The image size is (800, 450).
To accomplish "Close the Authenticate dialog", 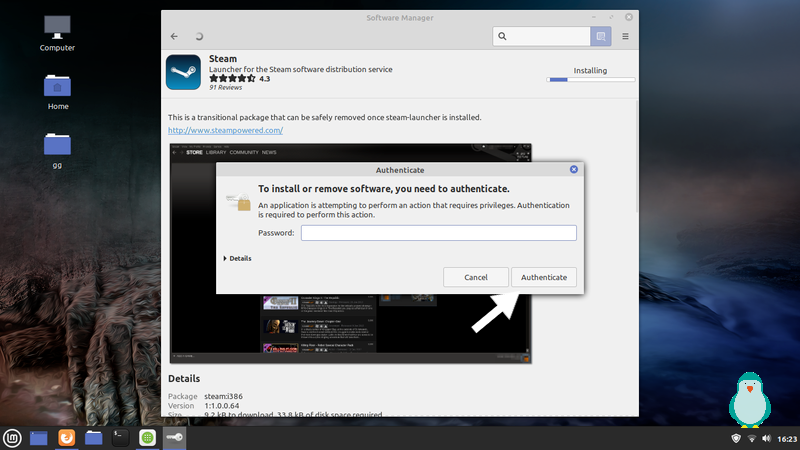I will [573, 169].
